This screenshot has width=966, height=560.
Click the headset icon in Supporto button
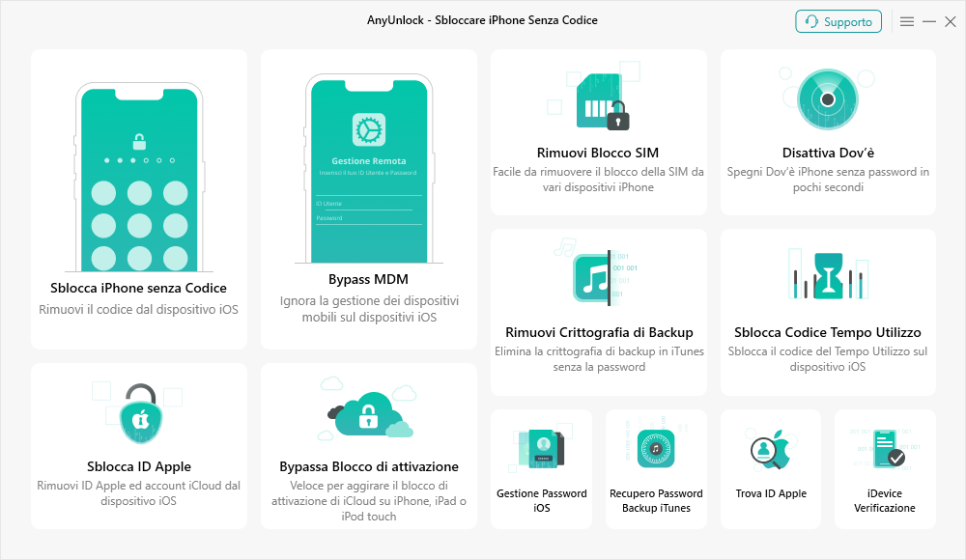(x=812, y=21)
